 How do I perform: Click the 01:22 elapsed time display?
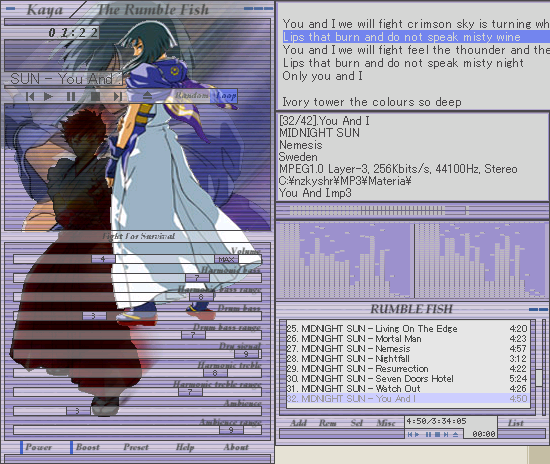tap(73, 33)
